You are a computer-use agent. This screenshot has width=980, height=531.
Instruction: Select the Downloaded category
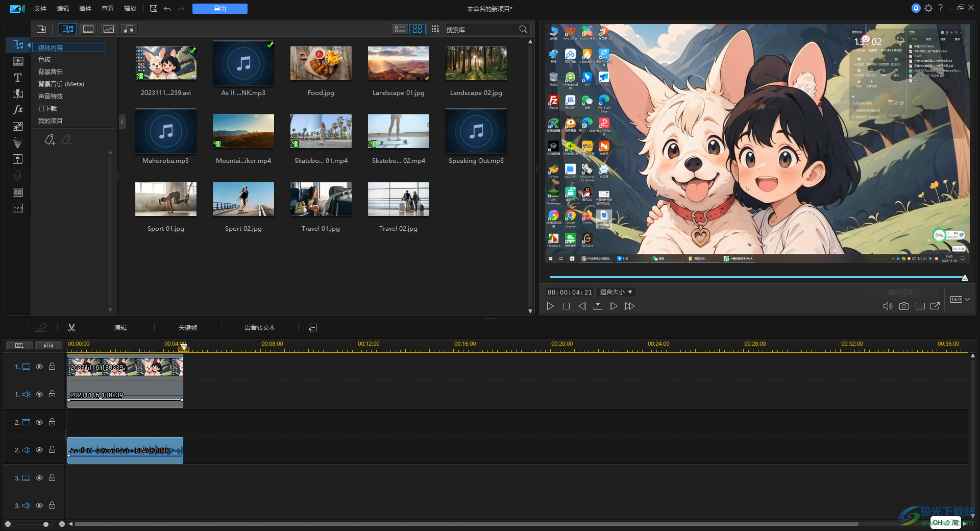tap(47, 109)
